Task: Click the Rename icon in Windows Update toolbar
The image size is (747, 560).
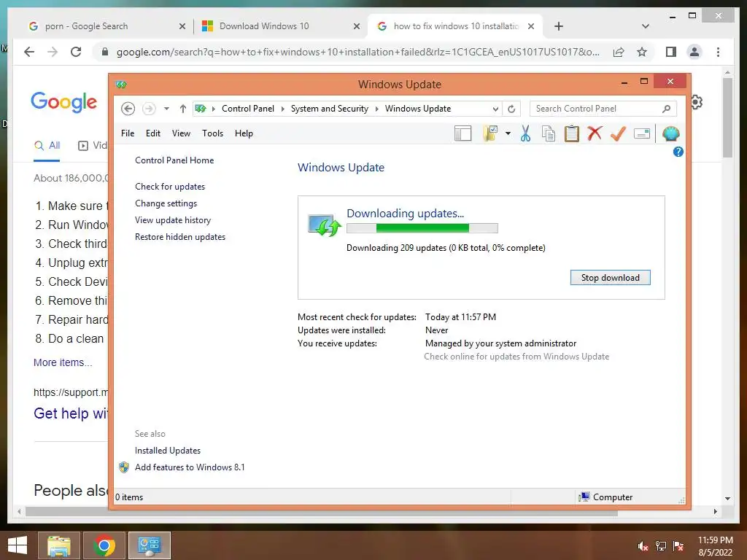Action: [x=642, y=134]
